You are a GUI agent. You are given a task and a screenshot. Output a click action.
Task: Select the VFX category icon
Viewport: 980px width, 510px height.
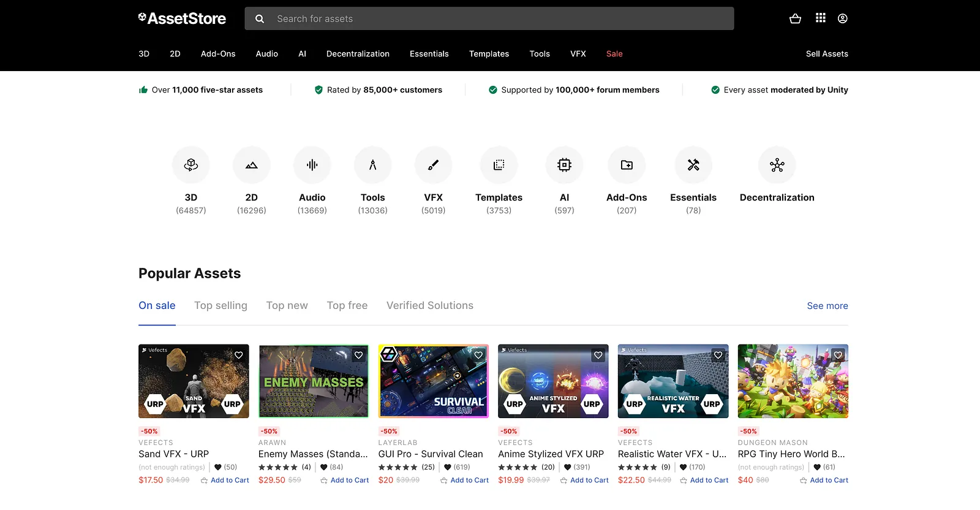pyautogui.click(x=434, y=165)
